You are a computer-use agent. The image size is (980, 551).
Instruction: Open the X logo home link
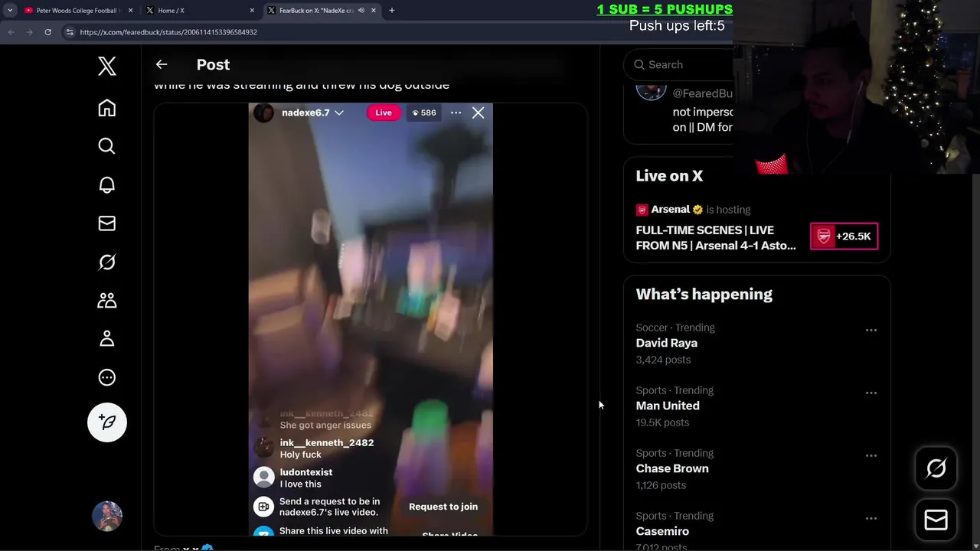click(107, 67)
